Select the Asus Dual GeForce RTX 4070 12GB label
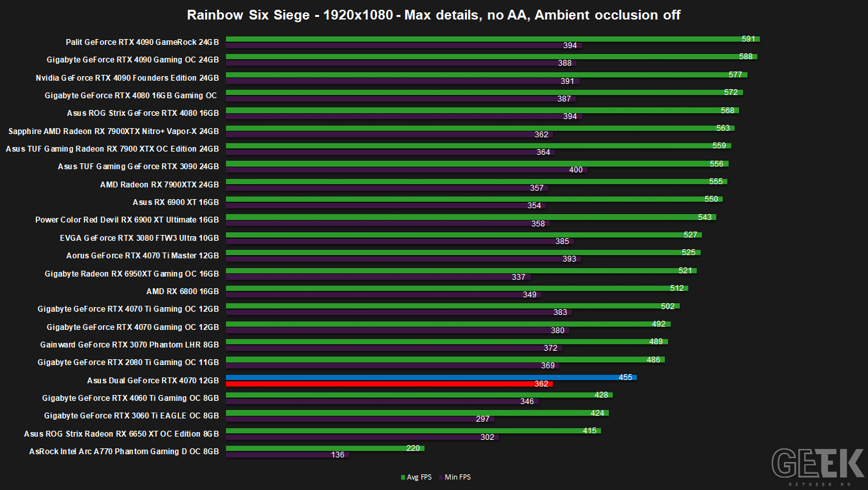868x490 pixels. [x=153, y=380]
